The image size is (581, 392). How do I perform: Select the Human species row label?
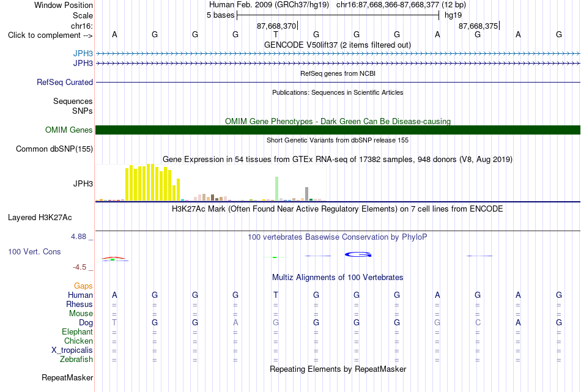pos(80,295)
